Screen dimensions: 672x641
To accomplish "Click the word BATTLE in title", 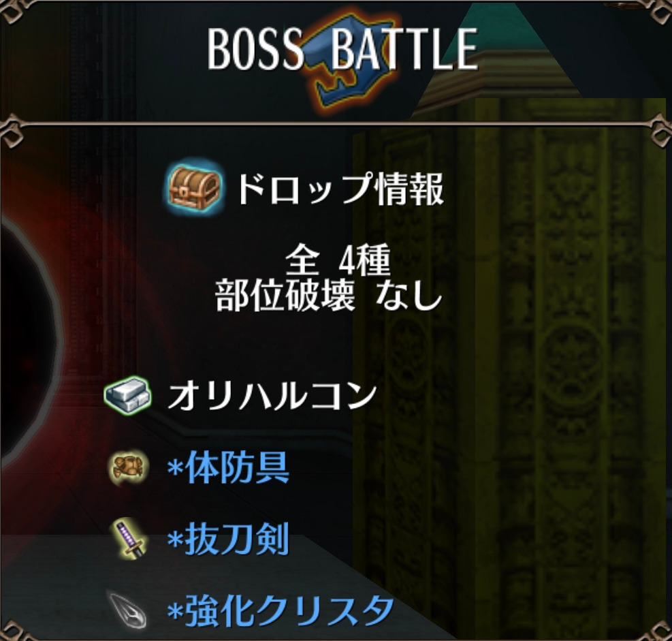I will 404,48.
